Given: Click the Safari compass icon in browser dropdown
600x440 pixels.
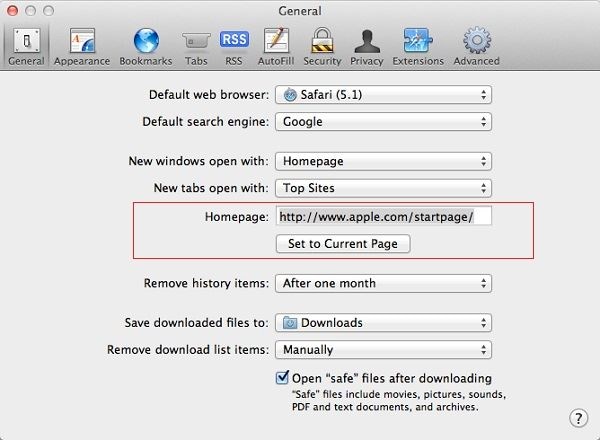Looking at the screenshot, I should 290,95.
